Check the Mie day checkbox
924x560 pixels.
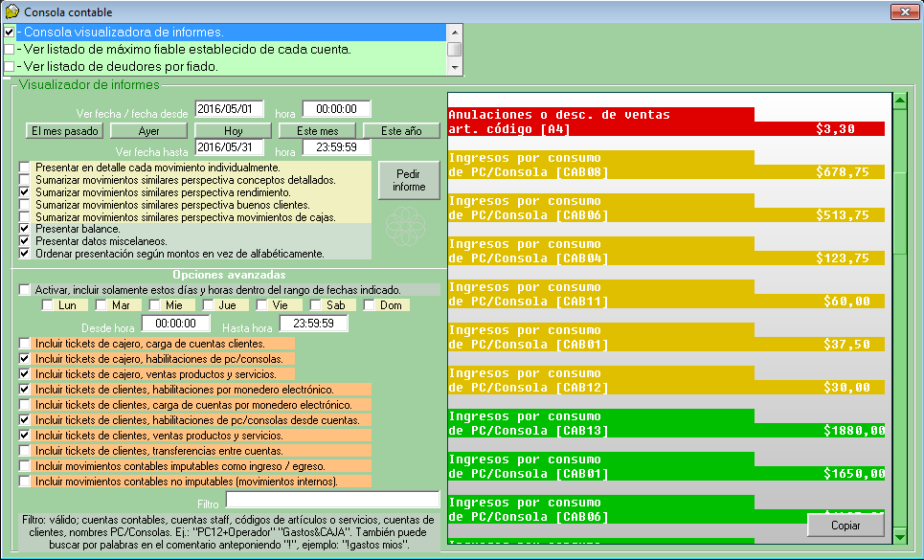click(x=155, y=305)
